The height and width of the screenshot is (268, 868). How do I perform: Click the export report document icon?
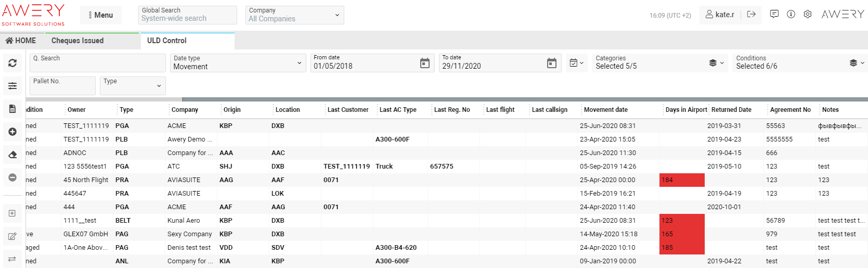pos(12,109)
